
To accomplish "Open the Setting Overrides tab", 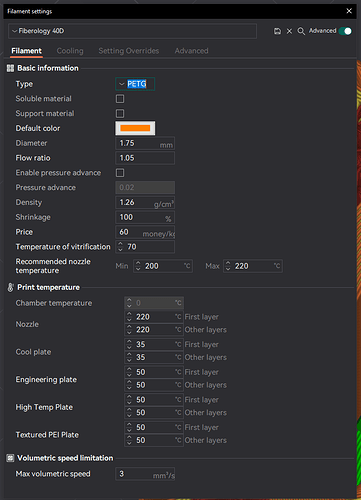I will [x=129, y=51].
